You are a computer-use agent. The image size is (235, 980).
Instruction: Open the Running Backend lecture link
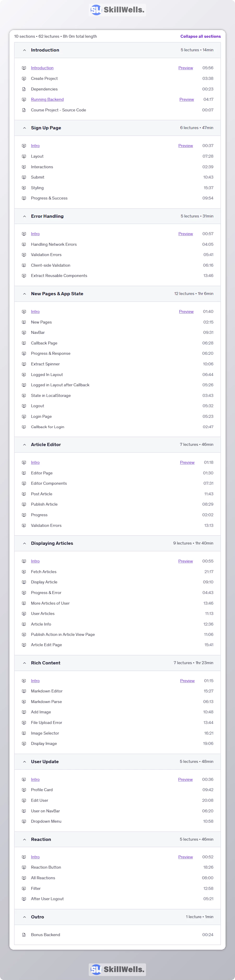click(x=47, y=99)
